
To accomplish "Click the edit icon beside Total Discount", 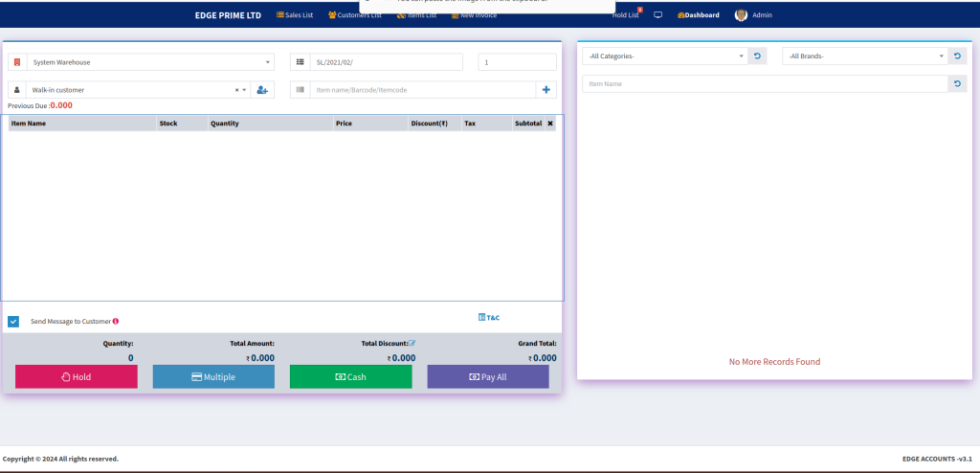I will tap(412, 343).
